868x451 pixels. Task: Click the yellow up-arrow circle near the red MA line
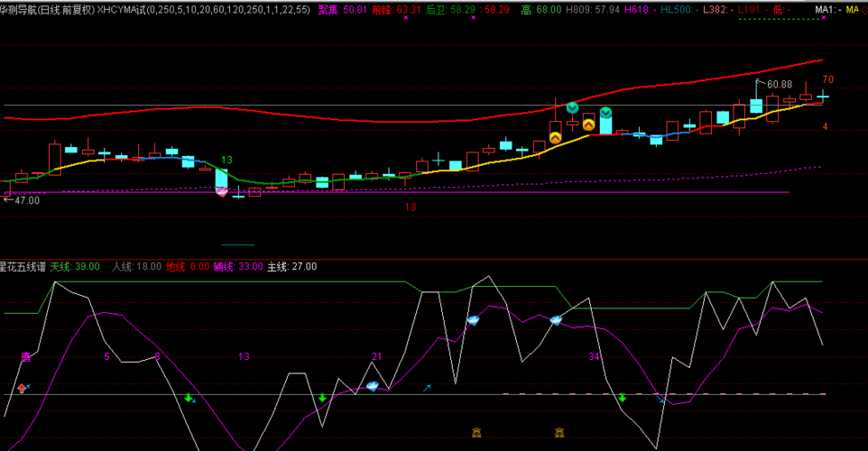(588, 124)
